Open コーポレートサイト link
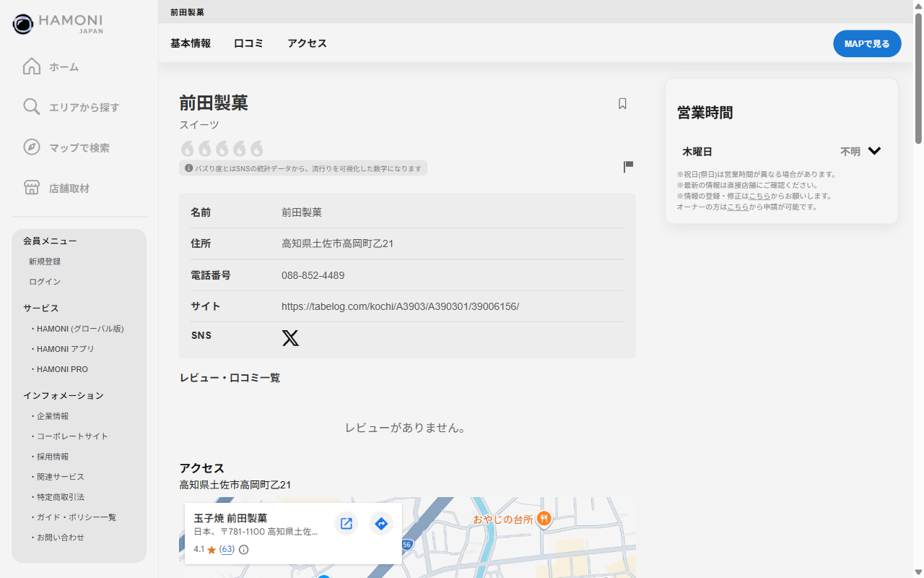Screen dimensions: 924x578 72,436
